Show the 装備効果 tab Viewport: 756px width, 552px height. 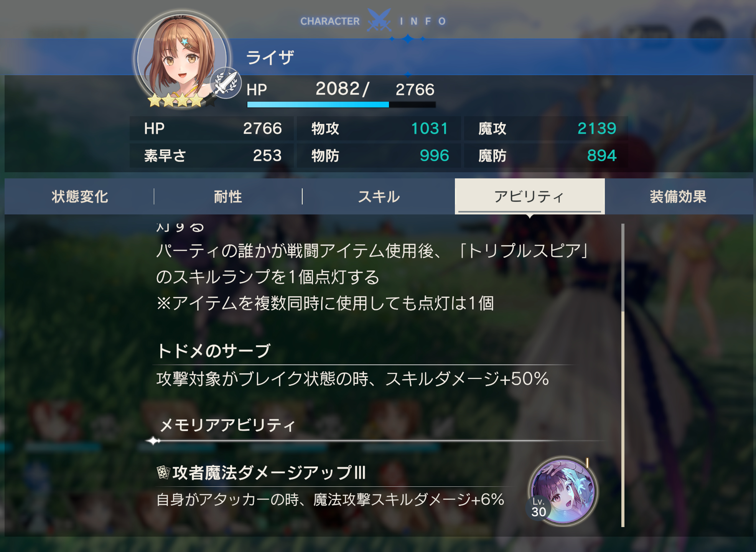coord(678,196)
